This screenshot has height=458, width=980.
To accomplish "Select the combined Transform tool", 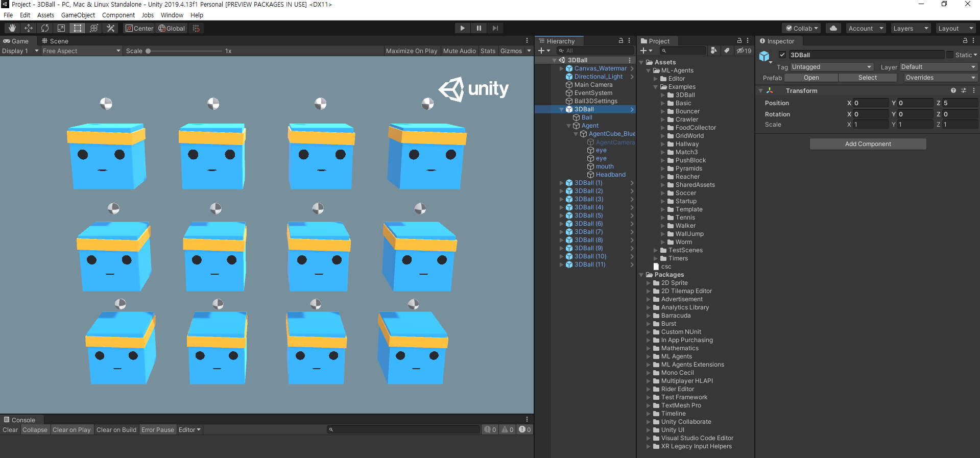I will 94,28.
